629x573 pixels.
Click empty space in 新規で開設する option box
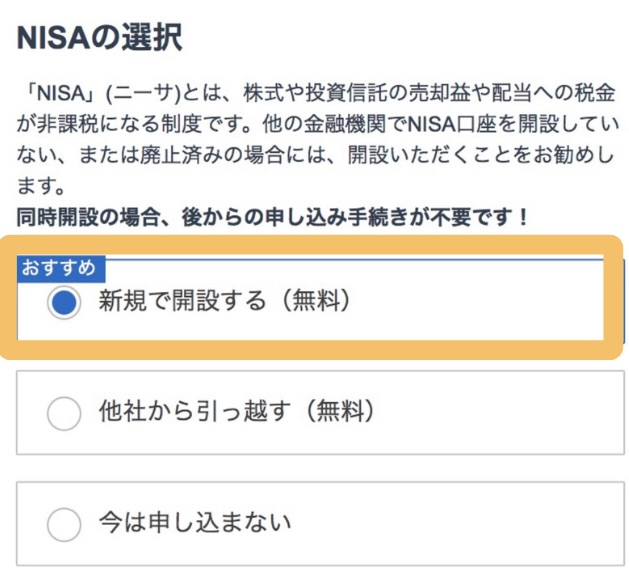(480, 303)
